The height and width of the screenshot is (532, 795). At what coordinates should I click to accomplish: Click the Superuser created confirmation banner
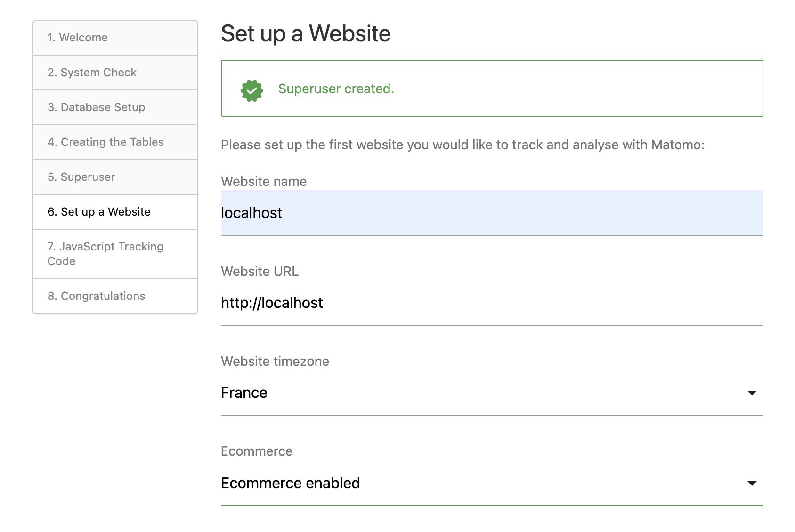pos(492,89)
